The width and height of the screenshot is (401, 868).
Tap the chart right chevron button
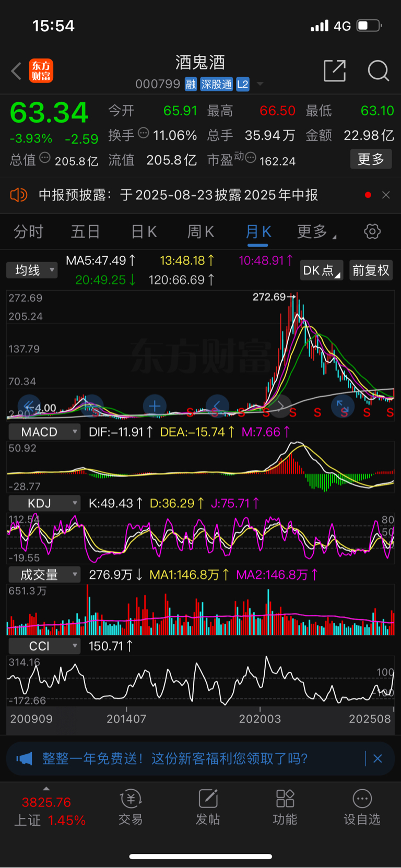280,406
